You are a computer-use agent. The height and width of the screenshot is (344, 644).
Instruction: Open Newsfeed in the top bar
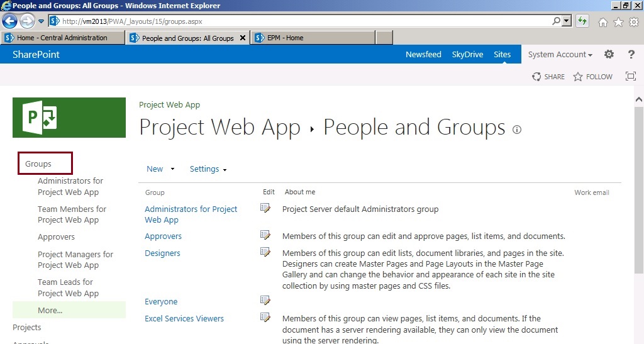[x=423, y=55]
